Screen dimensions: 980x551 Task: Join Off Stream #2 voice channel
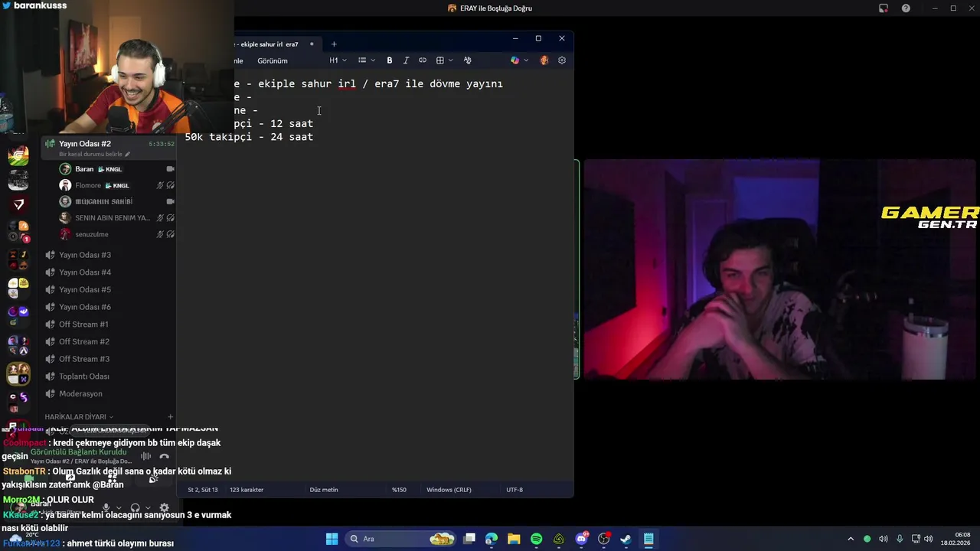[84, 341]
